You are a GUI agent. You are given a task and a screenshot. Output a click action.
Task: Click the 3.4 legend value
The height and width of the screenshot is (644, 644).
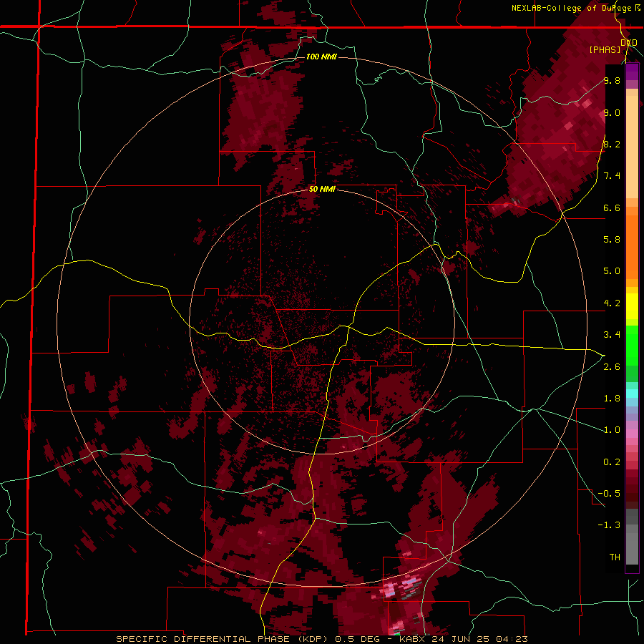pyautogui.click(x=612, y=335)
